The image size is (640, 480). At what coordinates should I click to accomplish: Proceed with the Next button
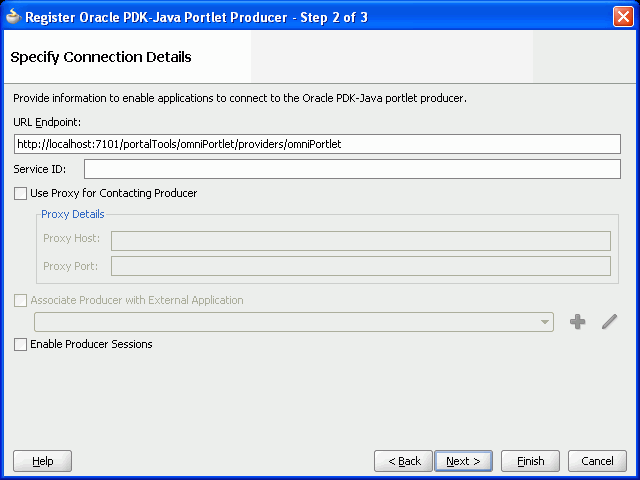[464, 461]
